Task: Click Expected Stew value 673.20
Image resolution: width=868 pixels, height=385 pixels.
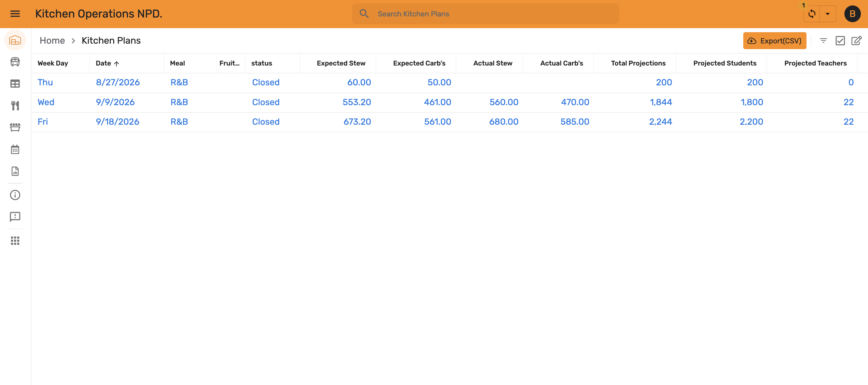Action: 357,122
